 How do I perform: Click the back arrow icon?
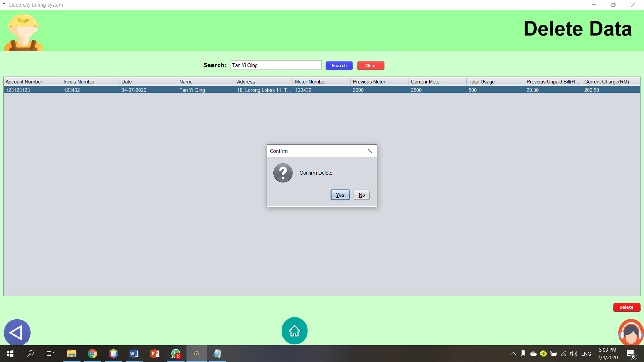[x=17, y=332]
